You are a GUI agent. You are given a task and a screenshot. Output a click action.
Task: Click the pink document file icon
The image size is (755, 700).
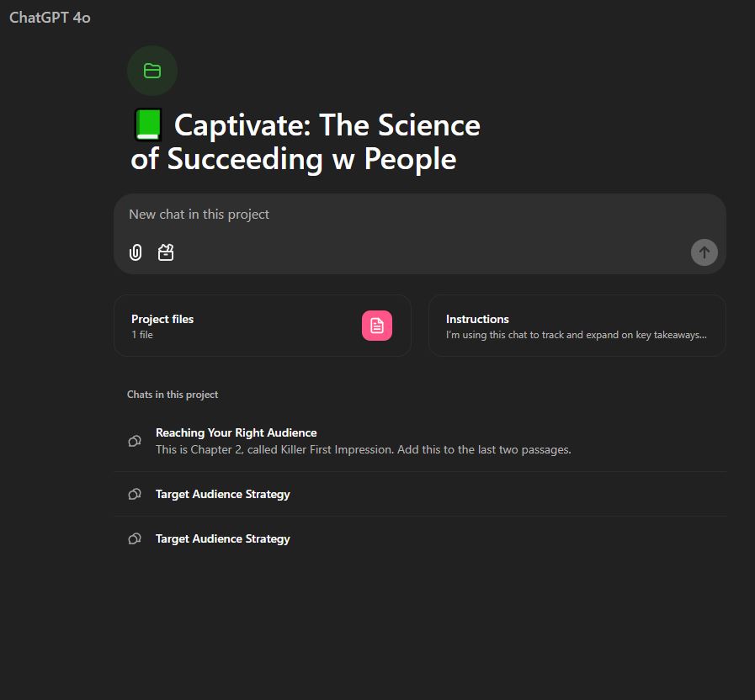(x=376, y=326)
